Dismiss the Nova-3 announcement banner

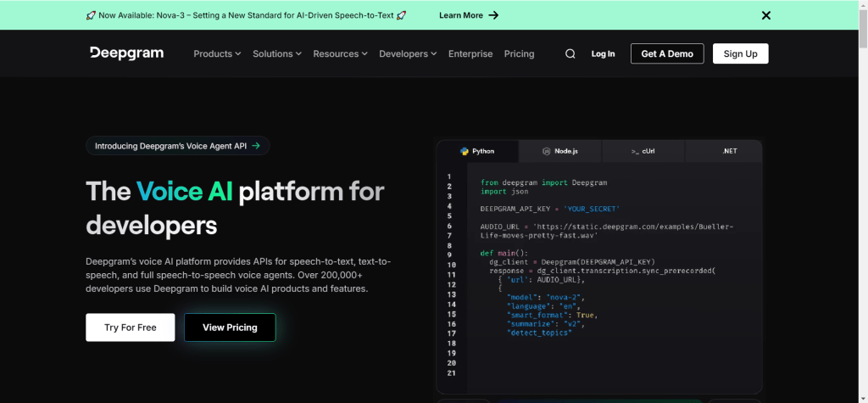coord(766,15)
